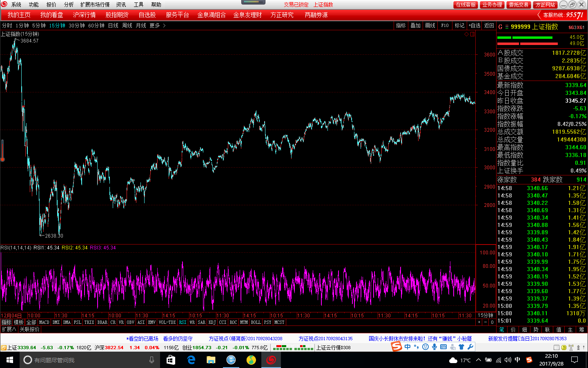588x368 pixels.
Task: Click the green buy-volume bar
Action: (525, 38)
